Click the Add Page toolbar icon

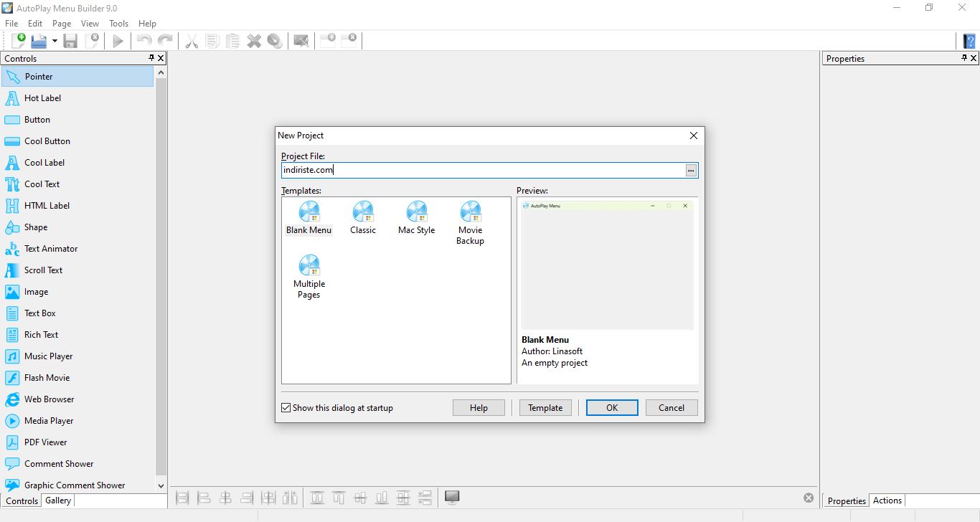tap(328, 40)
